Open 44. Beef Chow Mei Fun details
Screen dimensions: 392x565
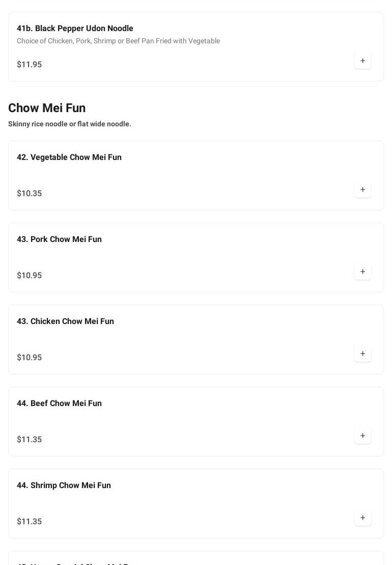click(59, 403)
